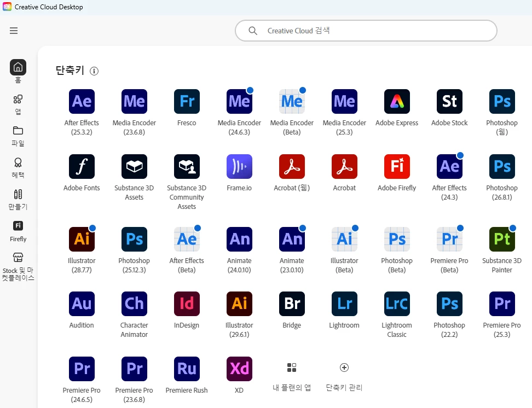Launch Bridge
Viewport: 532px width, 408px height.
click(292, 304)
